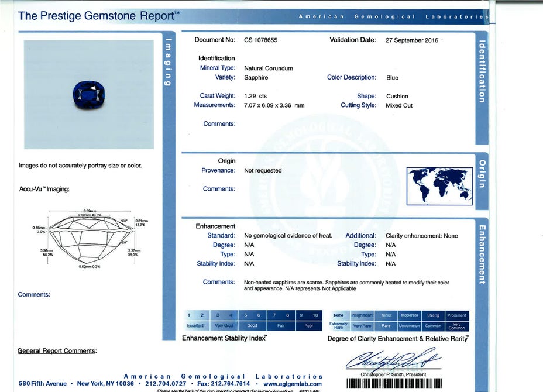Click the 'Poor' stability index cell

tap(308, 326)
